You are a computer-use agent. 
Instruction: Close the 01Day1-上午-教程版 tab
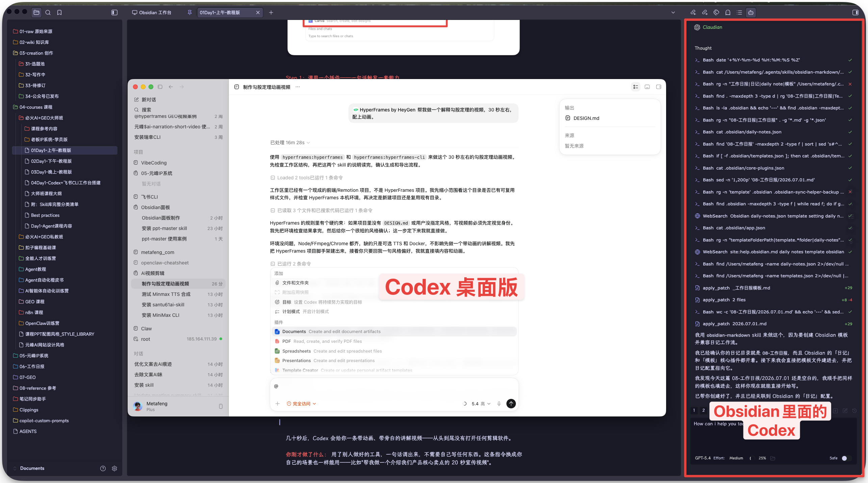[x=258, y=12]
